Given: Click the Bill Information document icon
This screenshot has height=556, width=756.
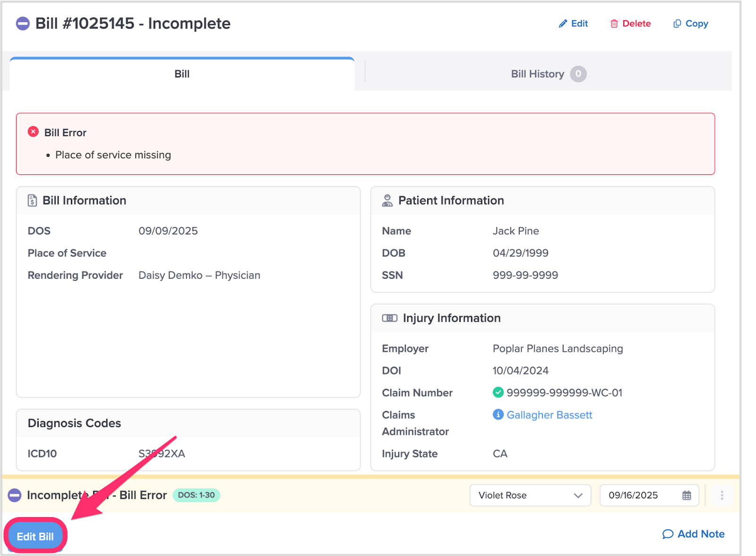Looking at the screenshot, I should 32,200.
